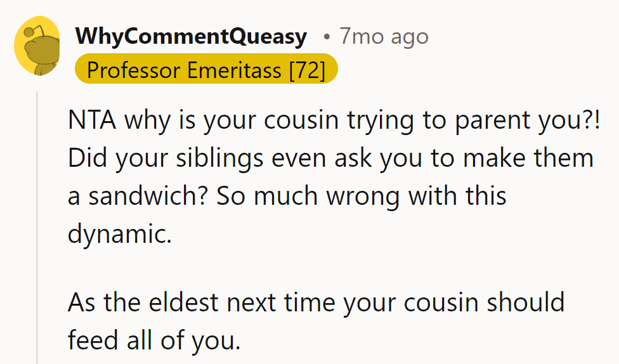Click the Professor Emeritass [72] flair badge

[x=206, y=70]
